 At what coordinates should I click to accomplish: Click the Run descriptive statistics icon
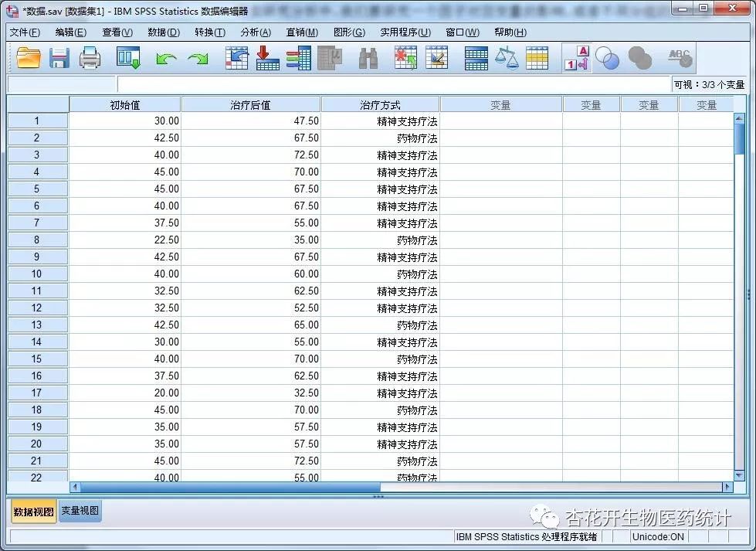(x=330, y=58)
